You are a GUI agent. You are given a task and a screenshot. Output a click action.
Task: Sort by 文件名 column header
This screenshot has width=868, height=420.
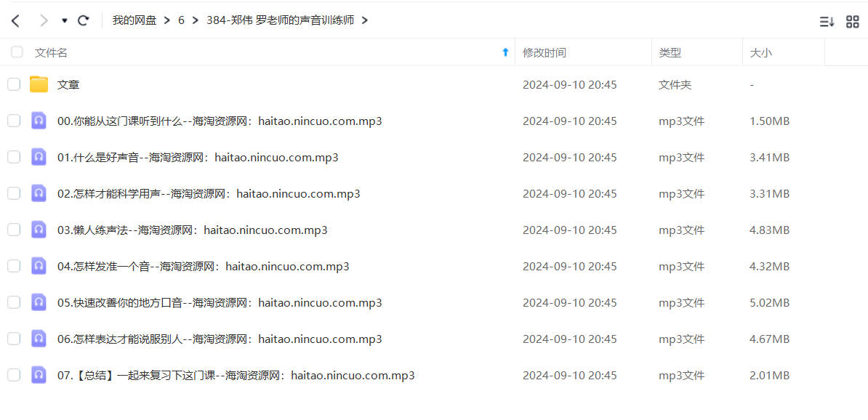51,52
